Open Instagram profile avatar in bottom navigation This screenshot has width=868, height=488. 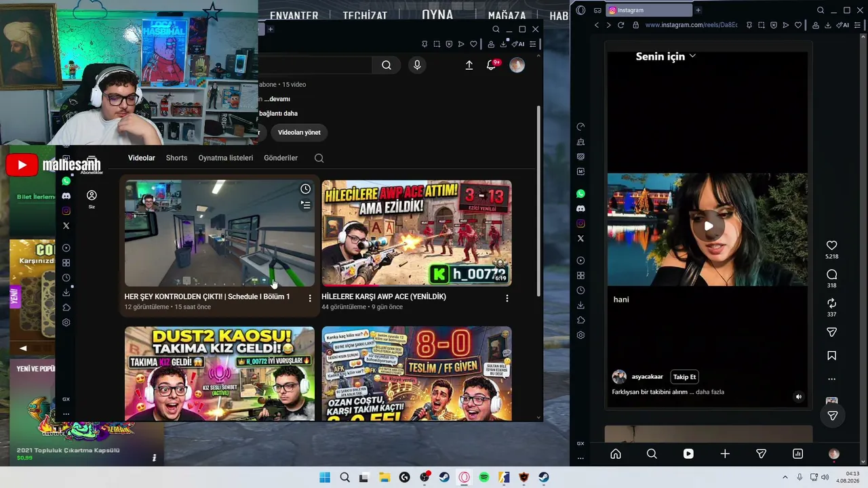click(x=834, y=454)
